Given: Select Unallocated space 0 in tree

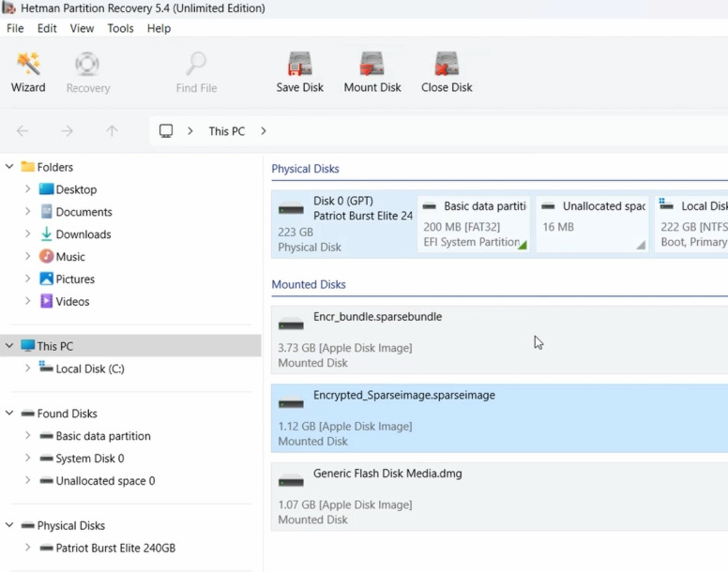Looking at the screenshot, I should 105,481.
